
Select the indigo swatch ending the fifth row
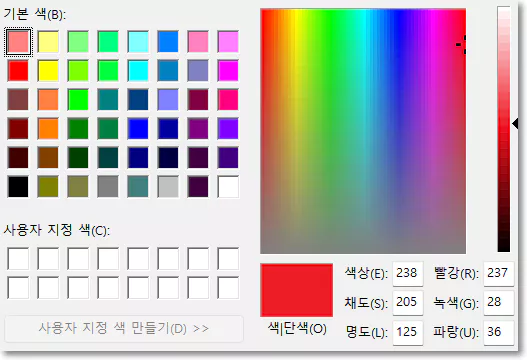pos(228,157)
